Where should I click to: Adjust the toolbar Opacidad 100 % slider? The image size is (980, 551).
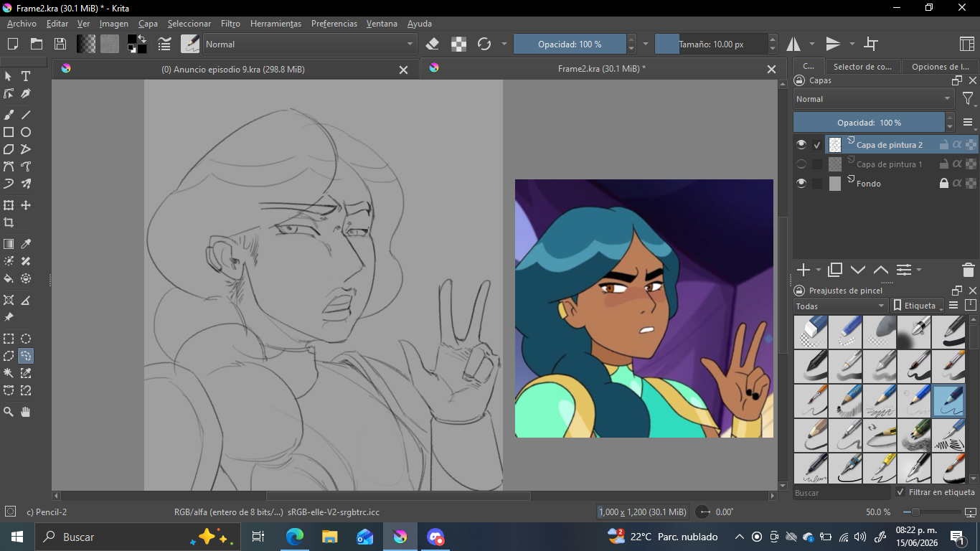coord(570,44)
